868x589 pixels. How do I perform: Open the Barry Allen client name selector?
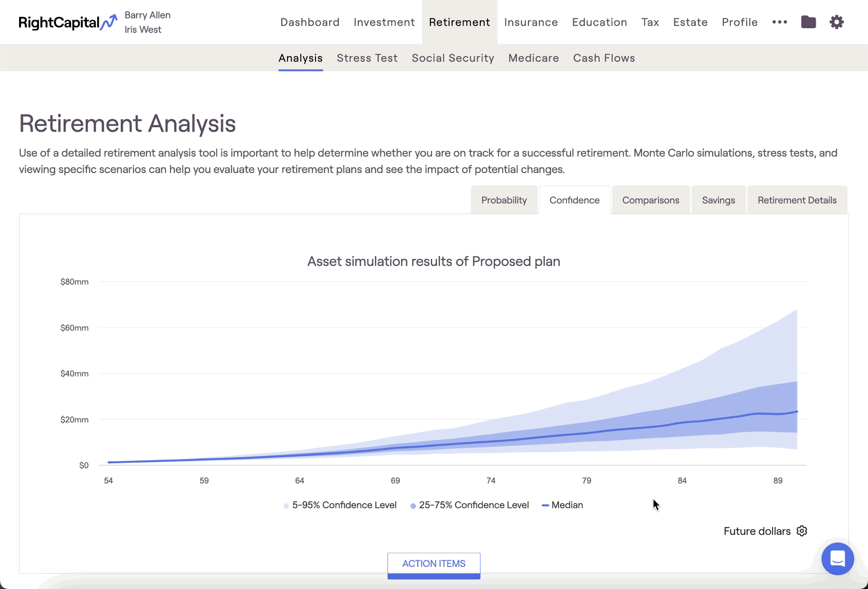(147, 15)
